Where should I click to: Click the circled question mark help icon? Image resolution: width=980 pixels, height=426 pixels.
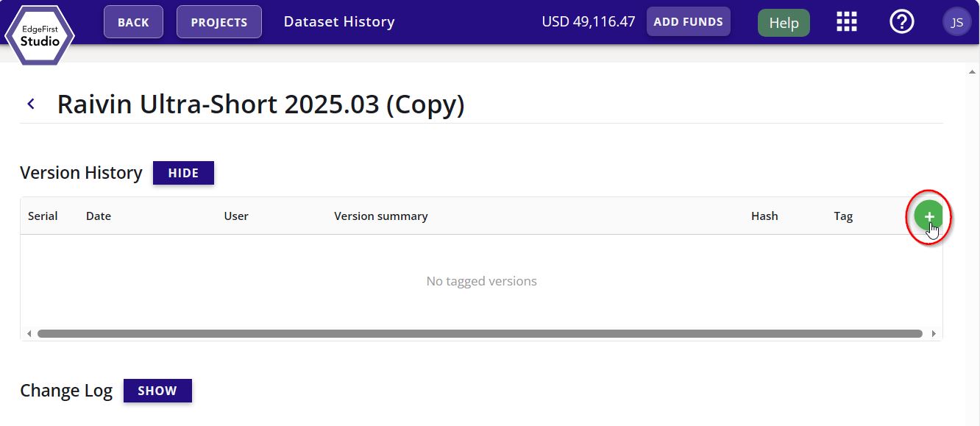pyautogui.click(x=902, y=21)
